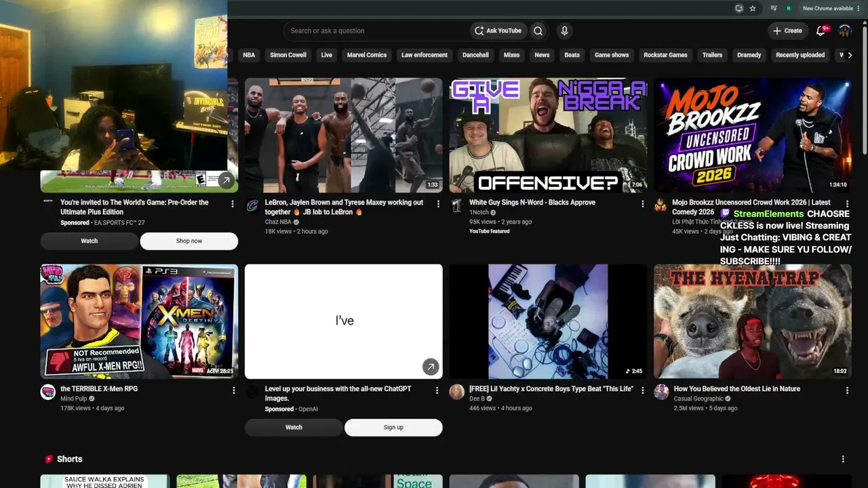The image size is (868, 488).
Task: Open the Chrome three-dot menu
Action: (859, 8)
